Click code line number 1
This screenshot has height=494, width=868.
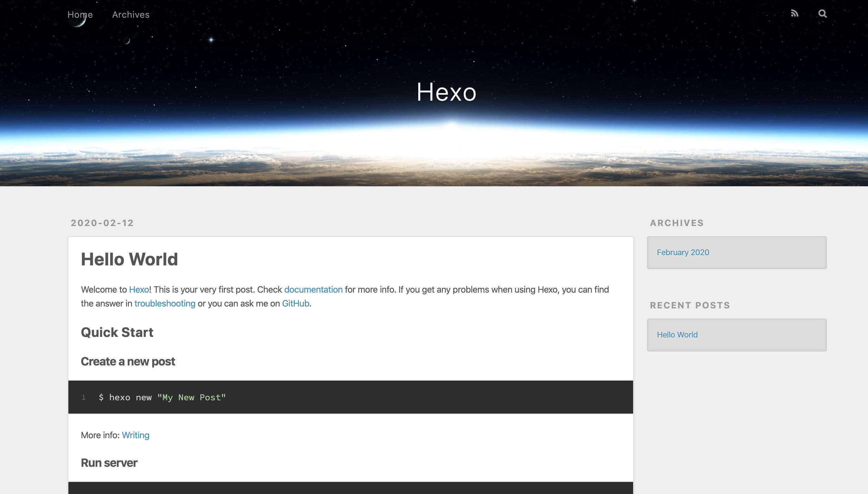pos(83,397)
